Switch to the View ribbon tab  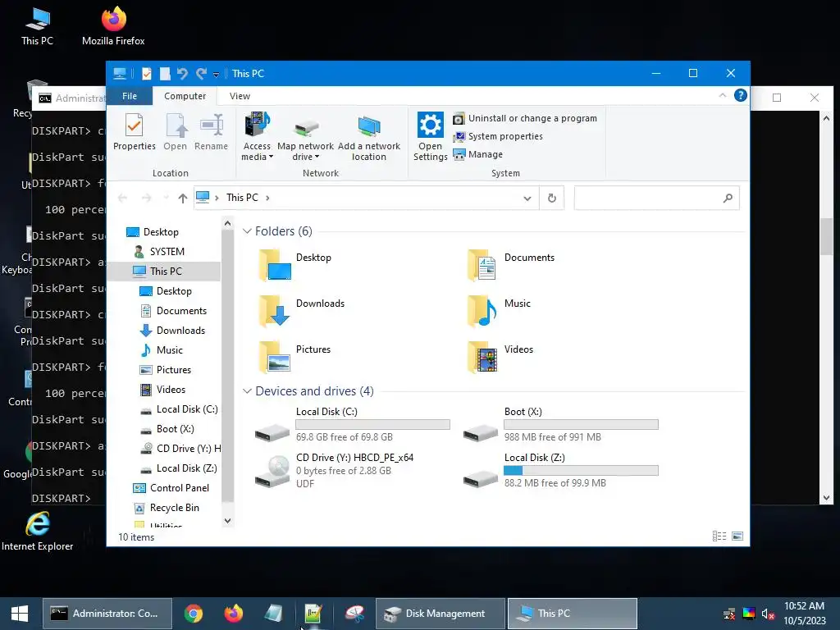pos(240,96)
